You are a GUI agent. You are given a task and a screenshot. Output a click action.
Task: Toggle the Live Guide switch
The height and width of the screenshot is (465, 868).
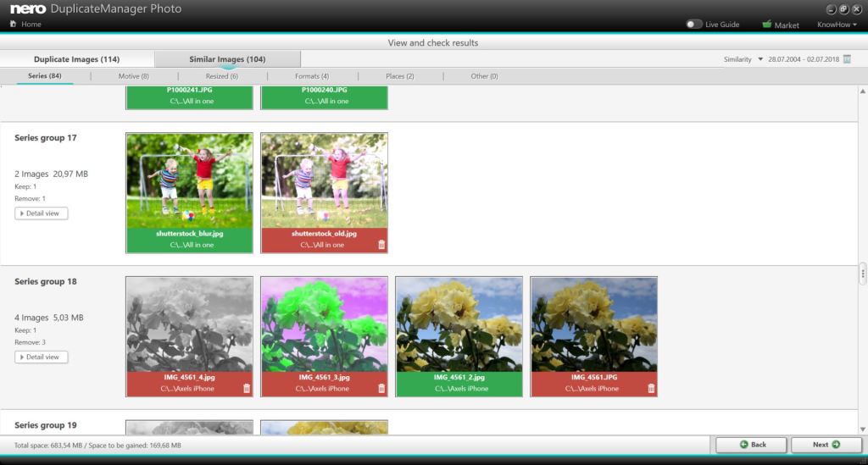point(694,25)
